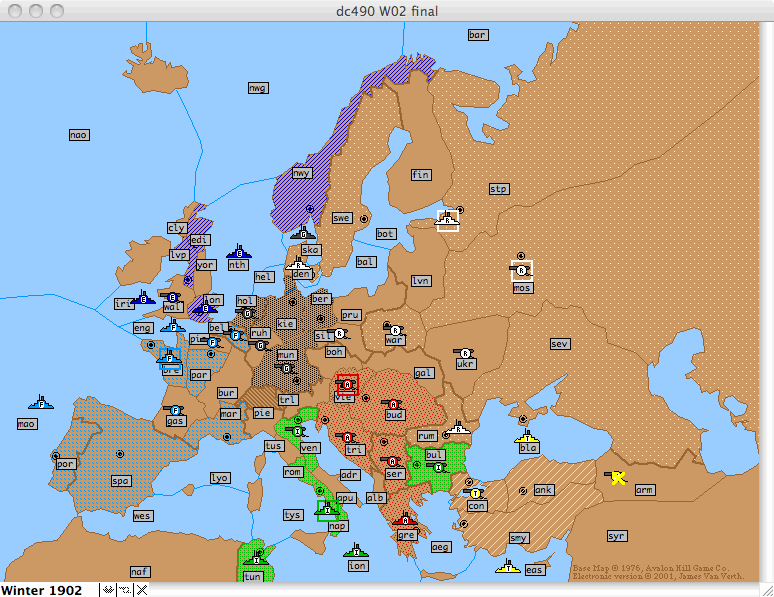Click the 'Winter 1902' season text

[x=42, y=590]
